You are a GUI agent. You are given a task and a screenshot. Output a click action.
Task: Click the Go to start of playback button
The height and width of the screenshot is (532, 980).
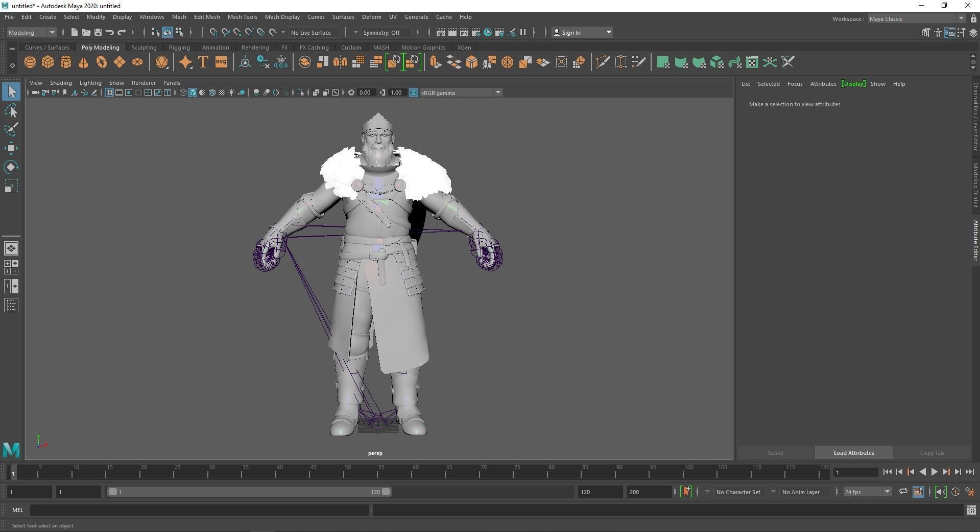888,472
